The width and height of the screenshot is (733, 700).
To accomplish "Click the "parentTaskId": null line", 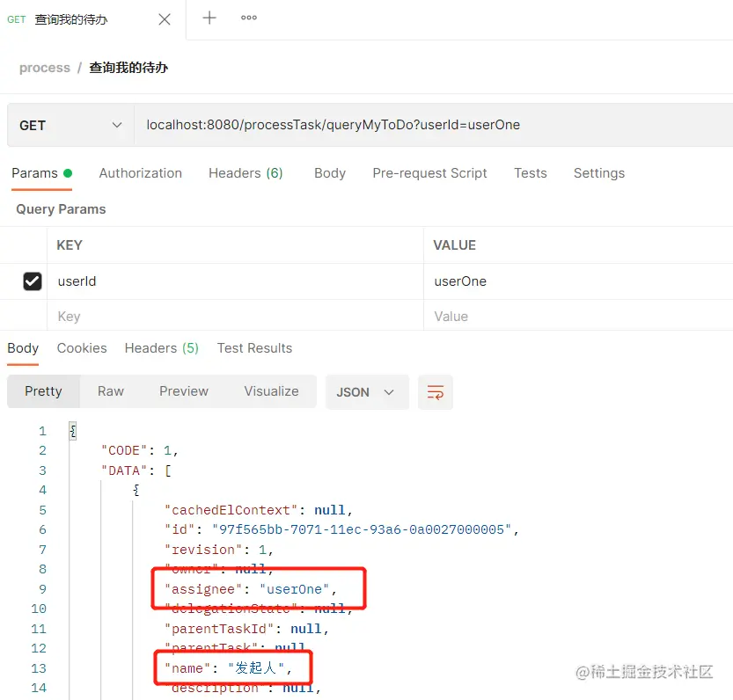I will [x=246, y=629].
